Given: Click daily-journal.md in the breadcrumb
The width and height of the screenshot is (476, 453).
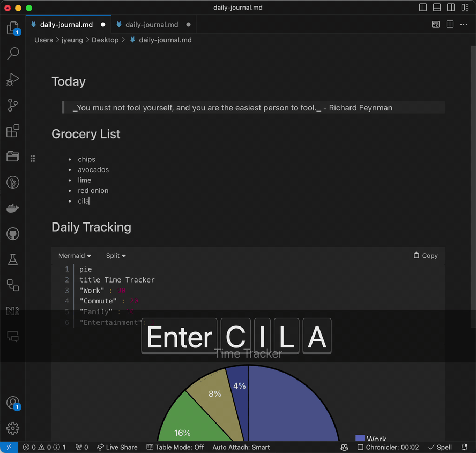Looking at the screenshot, I should click(165, 40).
